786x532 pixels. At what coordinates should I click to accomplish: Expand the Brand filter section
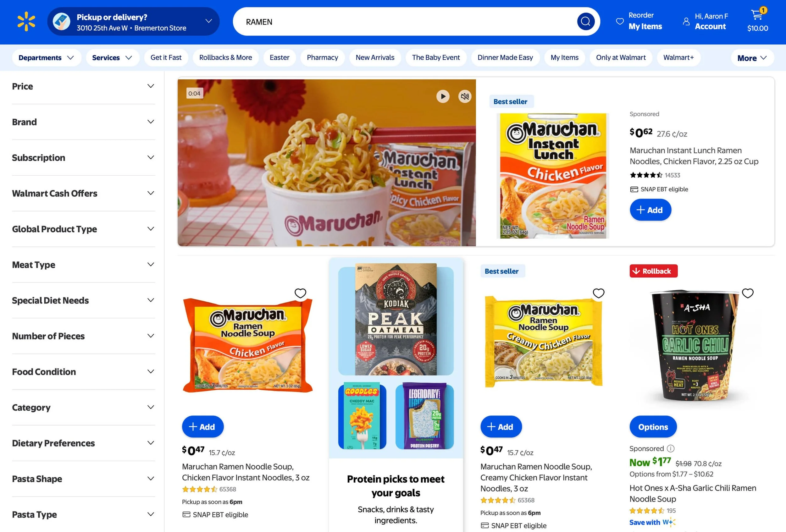coord(84,122)
